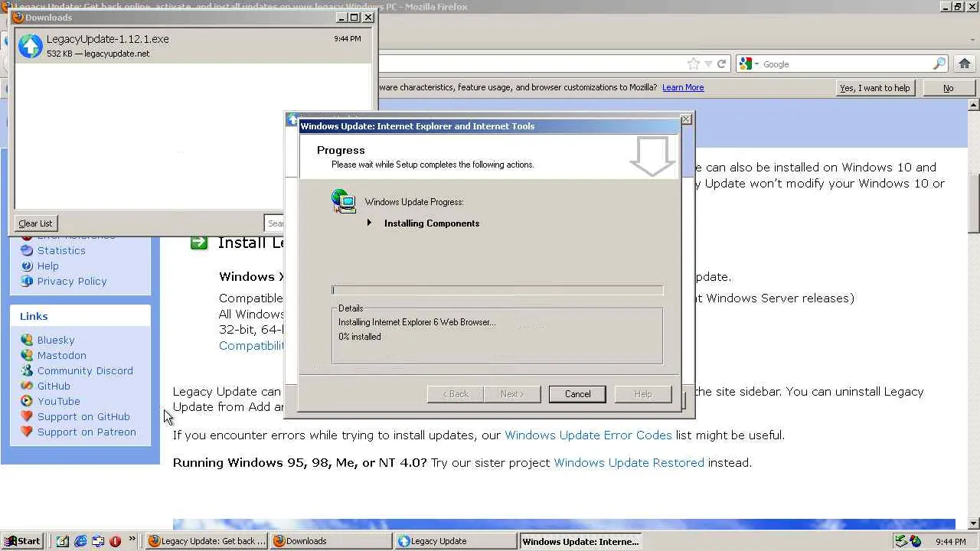Cancel the Internet Explorer setup
980x551 pixels.
click(x=577, y=394)
